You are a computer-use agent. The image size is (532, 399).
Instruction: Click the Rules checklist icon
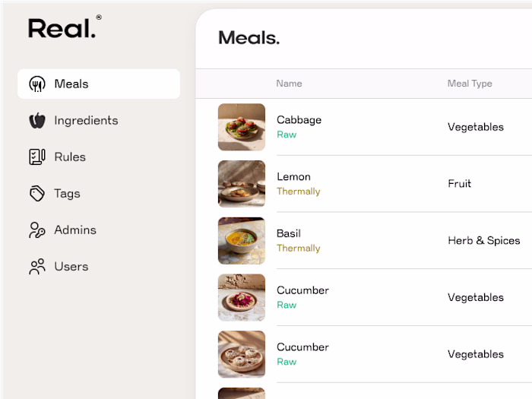[37, 157]
